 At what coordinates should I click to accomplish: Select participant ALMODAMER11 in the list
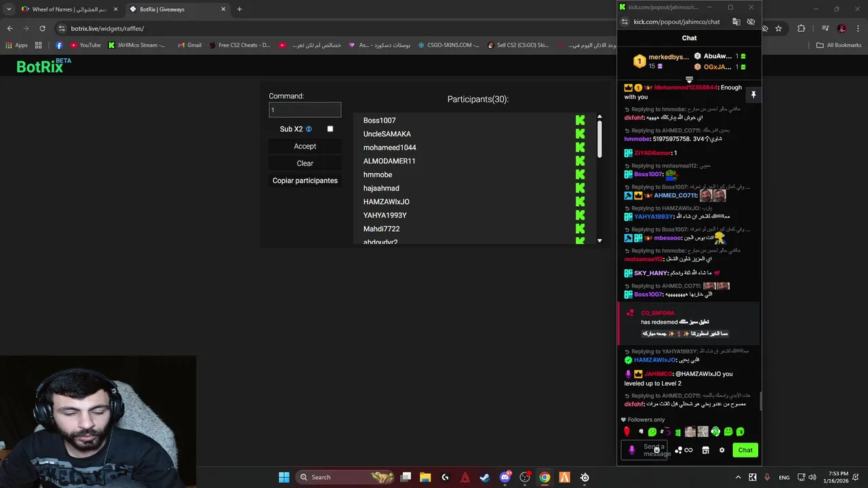pos(389,161)
